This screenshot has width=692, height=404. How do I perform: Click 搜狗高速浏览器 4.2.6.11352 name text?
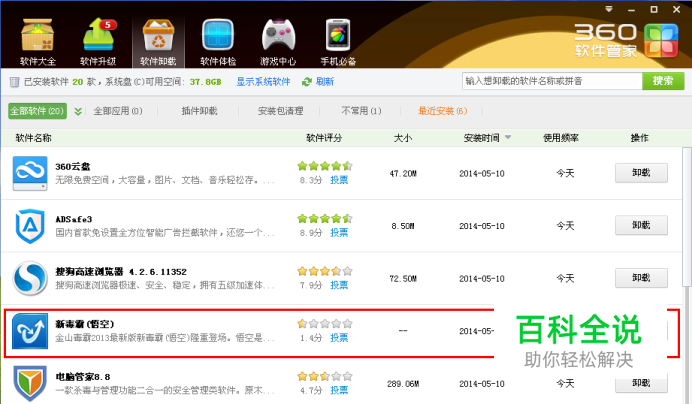tap(121, 272)
